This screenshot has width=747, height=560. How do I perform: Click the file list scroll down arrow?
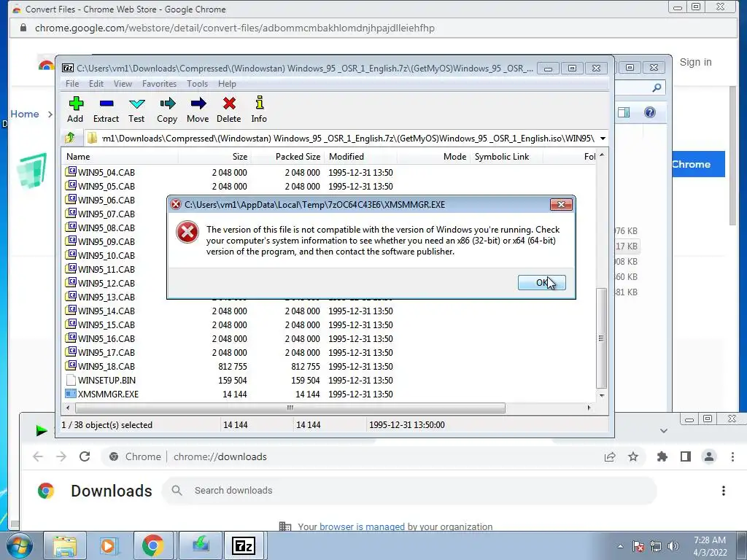click(602, 395)
